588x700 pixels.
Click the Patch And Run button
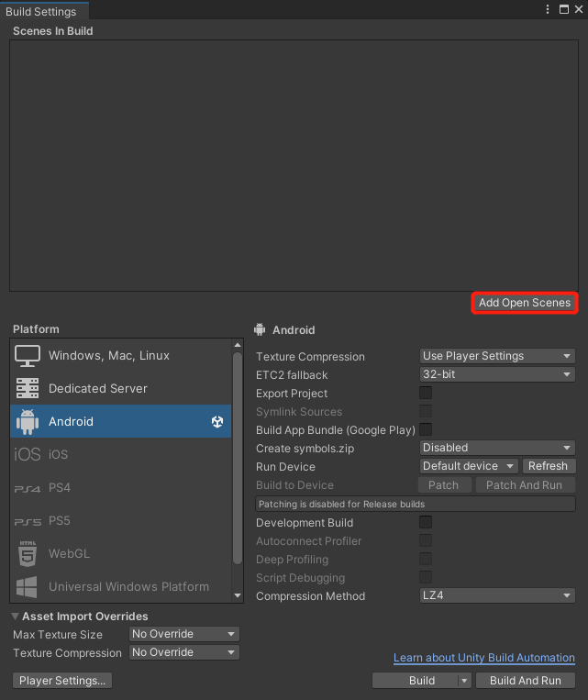[x=525, y=485]
